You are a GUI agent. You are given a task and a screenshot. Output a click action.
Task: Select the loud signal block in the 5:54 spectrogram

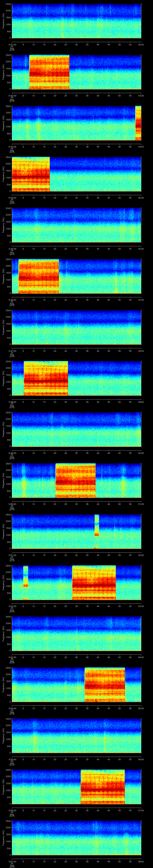coord(105,684)
